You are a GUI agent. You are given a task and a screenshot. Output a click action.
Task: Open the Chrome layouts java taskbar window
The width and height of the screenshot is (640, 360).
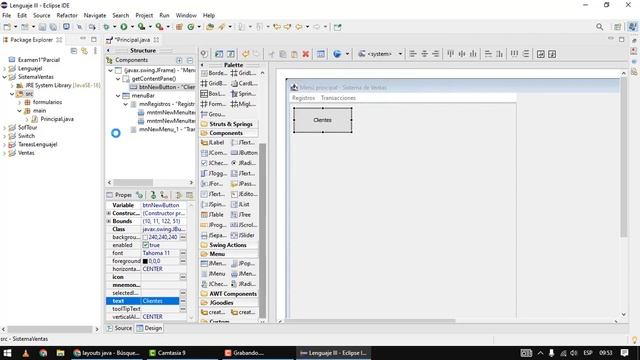(x=107, y=353)
